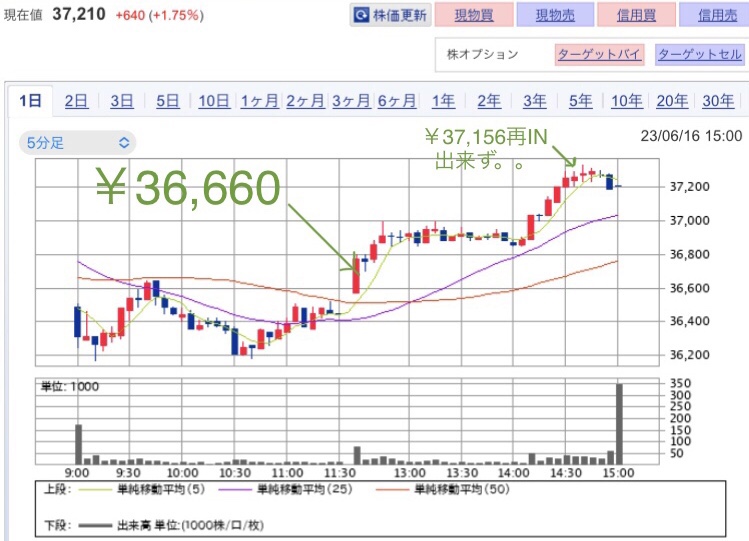Click the 36,800 price axis label

point(689,255)
